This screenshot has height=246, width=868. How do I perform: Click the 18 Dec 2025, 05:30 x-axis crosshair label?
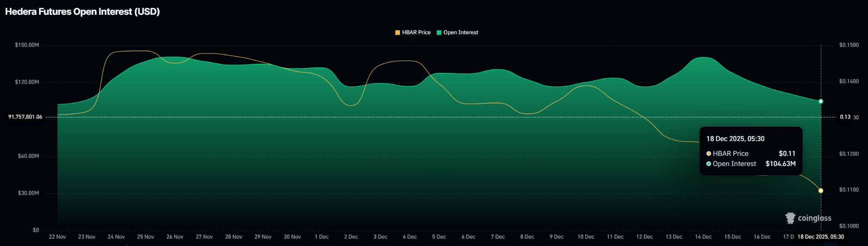820,237
